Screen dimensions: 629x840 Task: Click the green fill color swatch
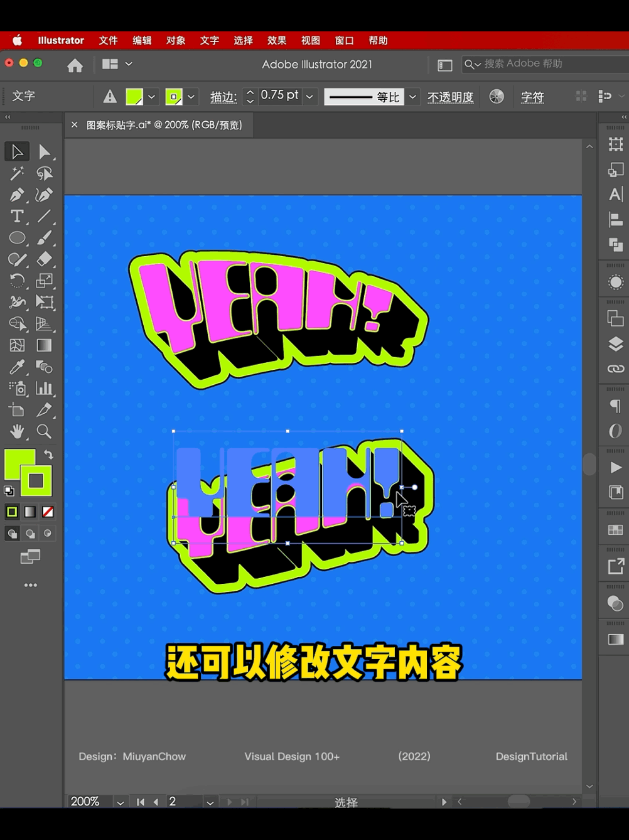tap(136, 96)
